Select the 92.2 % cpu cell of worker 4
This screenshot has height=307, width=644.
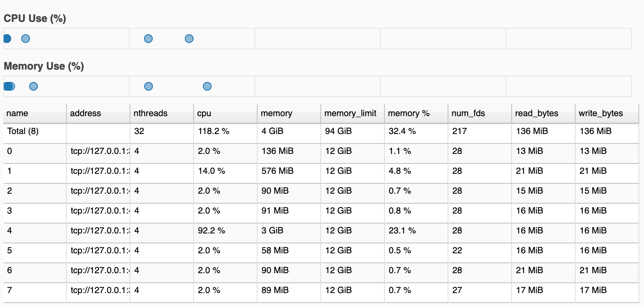pos(211,231)
